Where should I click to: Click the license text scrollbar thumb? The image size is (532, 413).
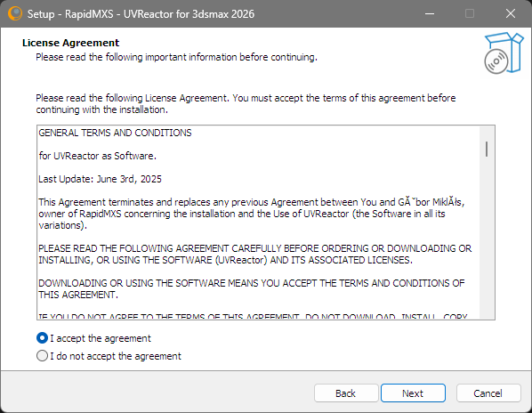[x=487, y=149]
